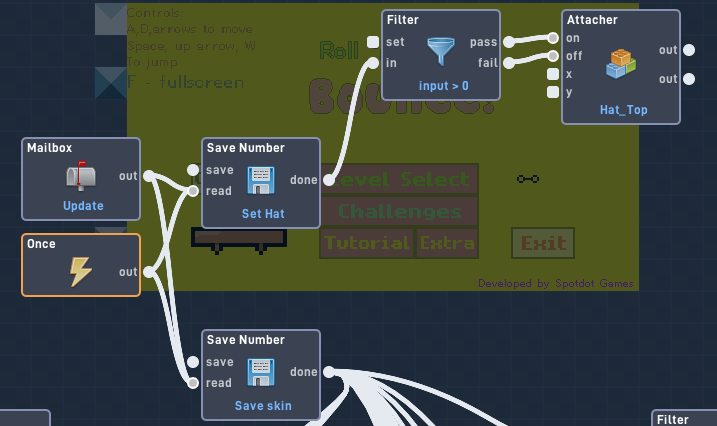Screen dimensions: 717x426
Task: Select the Once node out port
Action: 149,272
